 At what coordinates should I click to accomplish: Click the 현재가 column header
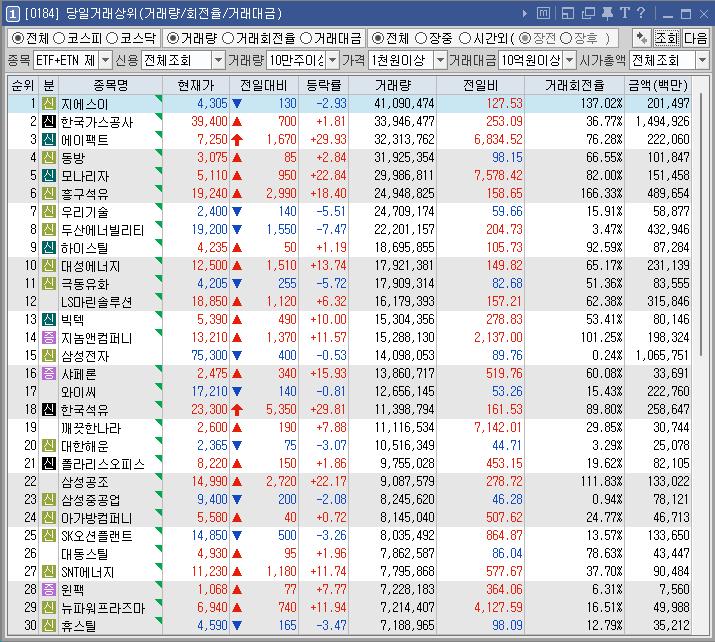point(196,85)
